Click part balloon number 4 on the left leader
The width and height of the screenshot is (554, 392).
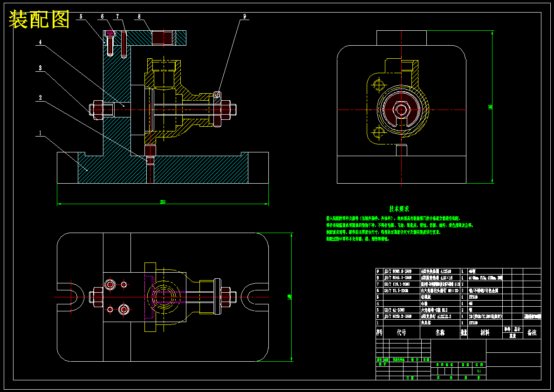[40, 41]
